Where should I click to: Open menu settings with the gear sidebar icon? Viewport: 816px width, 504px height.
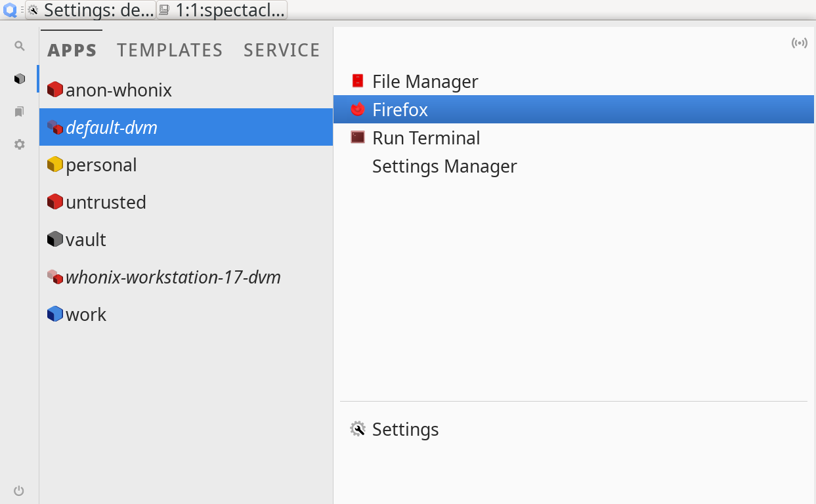(x=19, y=144)
